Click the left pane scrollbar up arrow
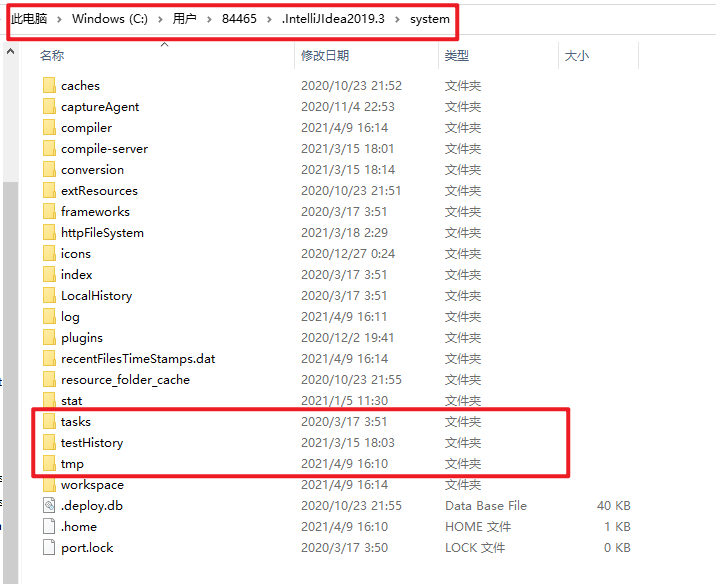This screenshot has width=716, height=584. click(x=11, y=52)
